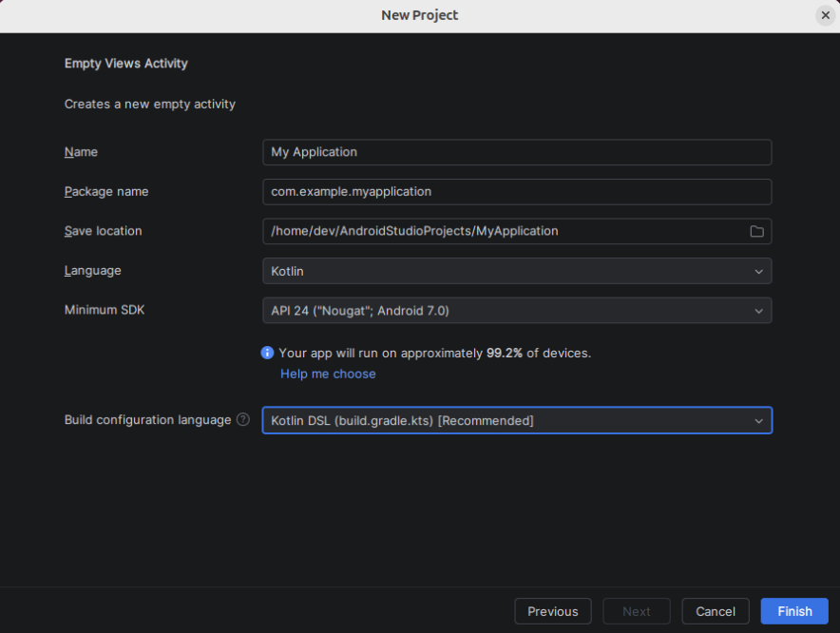840x633 pixels.
Task: Click the help question mark beside Build configuration language
Action: point(242,420)
